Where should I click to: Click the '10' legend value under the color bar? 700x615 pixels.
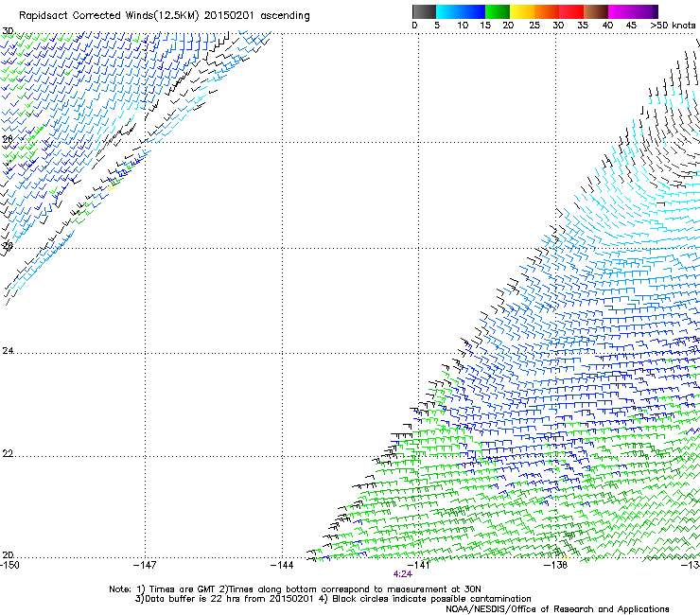(463, 26)
